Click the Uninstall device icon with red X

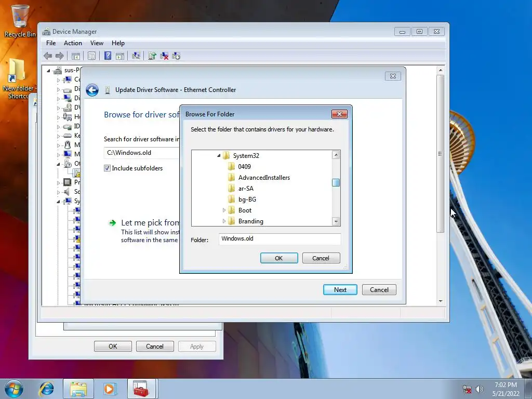coord(164,56)
